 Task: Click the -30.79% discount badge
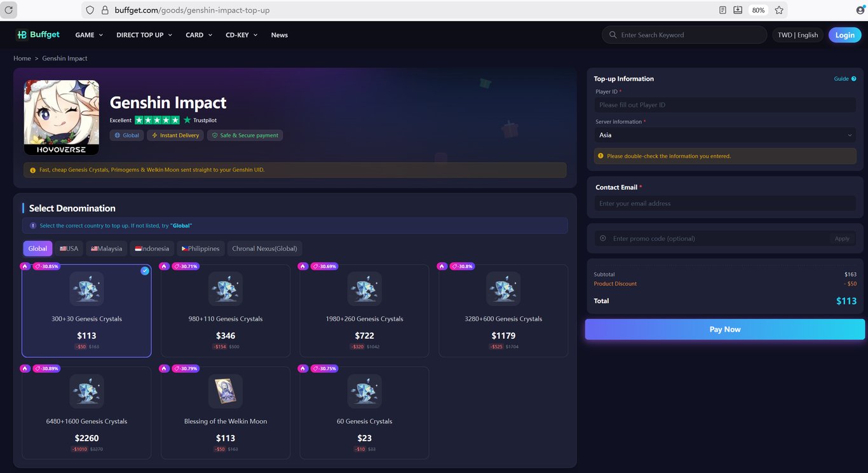click(x=186, y=369)
